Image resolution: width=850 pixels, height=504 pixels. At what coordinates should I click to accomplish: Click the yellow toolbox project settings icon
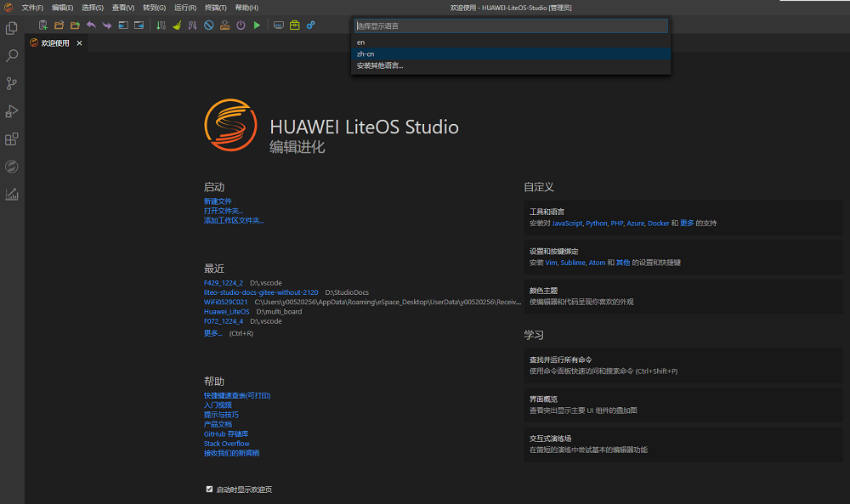pos(294,25)
